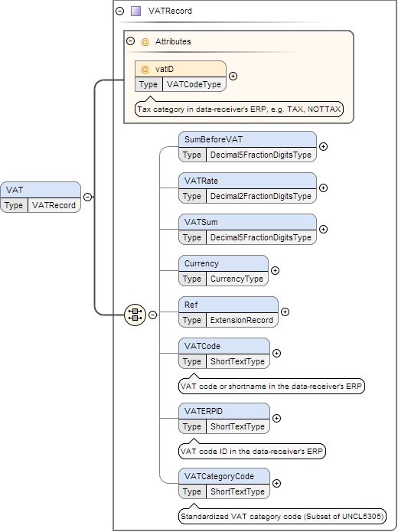The height and width of the screenshot is (532, 398).
Task: Click the sequence compositor icon
Action: tap(135, 315)
